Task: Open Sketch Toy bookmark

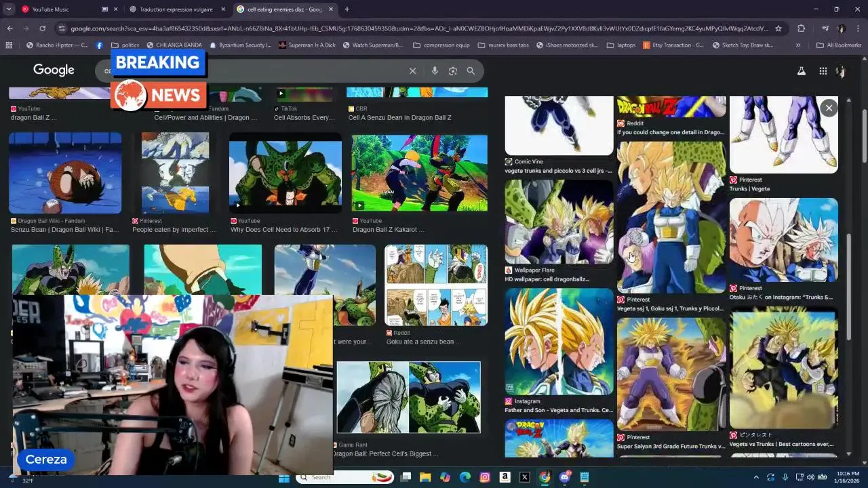Action: click(x=743, y=45)
